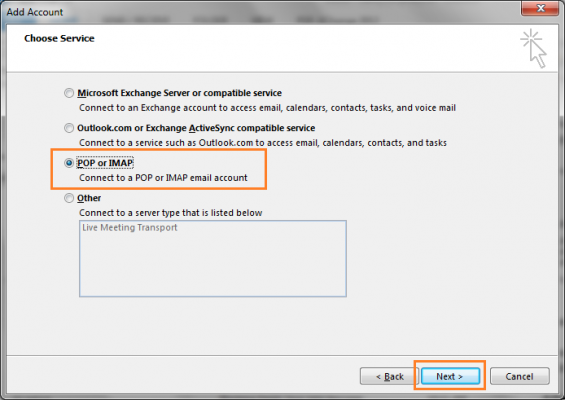Close the Add Account window
The height and width of the screenshot is (400, 565).
click(540, 8)
